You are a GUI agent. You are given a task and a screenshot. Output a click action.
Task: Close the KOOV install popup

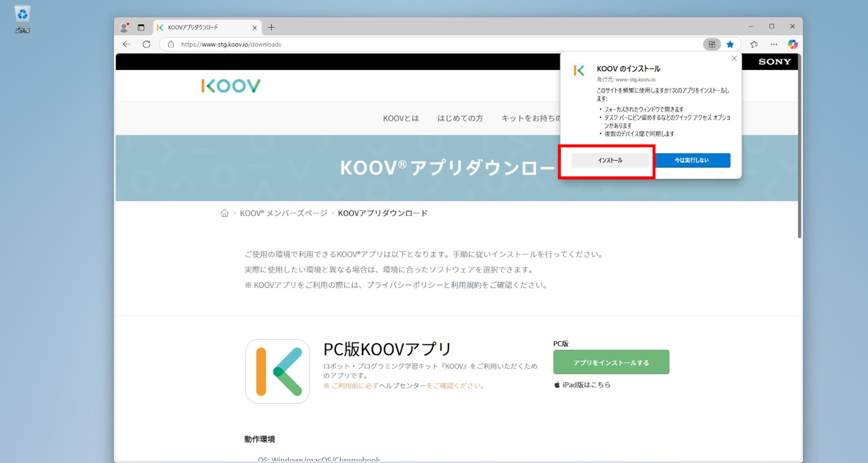click(x=734, y=59)
